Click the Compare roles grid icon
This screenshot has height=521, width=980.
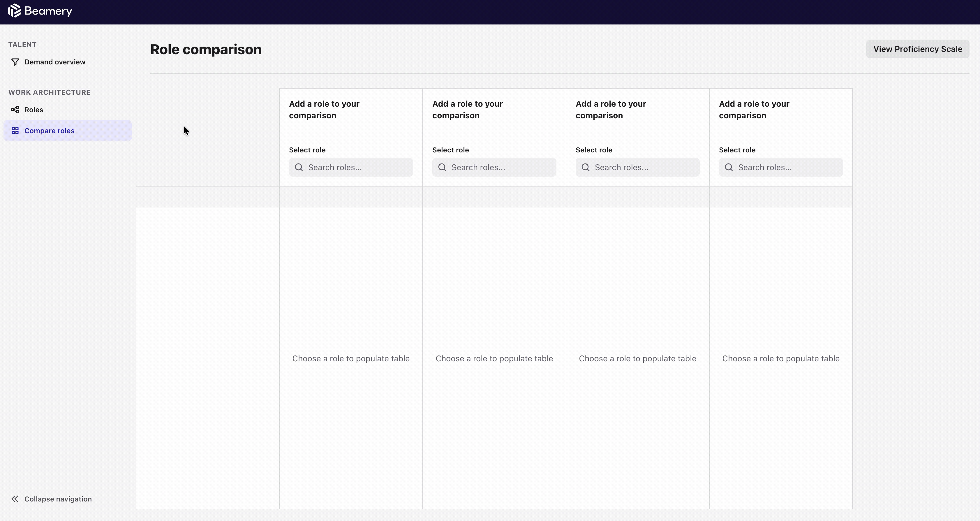click(15, 131)
